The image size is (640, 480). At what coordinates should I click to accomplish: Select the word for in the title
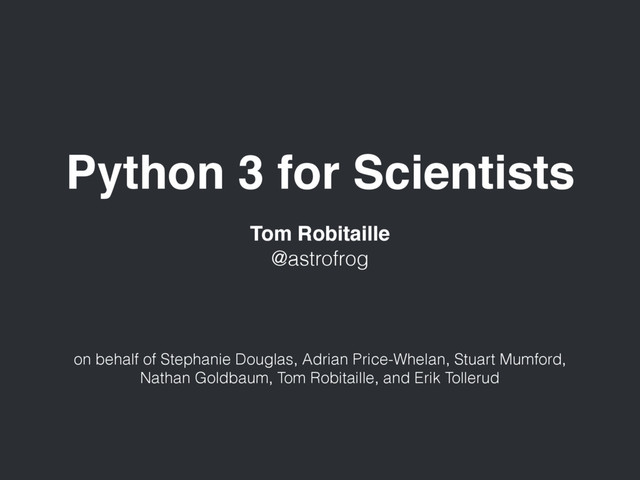308,171
